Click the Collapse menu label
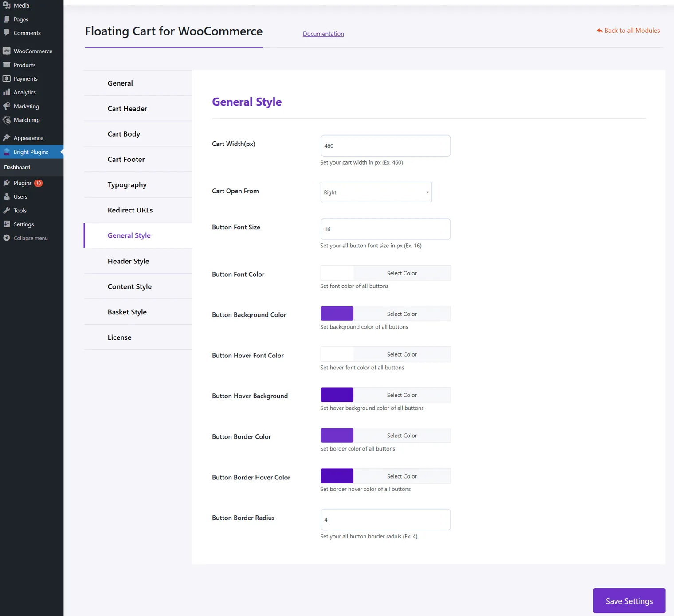The image size is (674, 616). [31, 238]
